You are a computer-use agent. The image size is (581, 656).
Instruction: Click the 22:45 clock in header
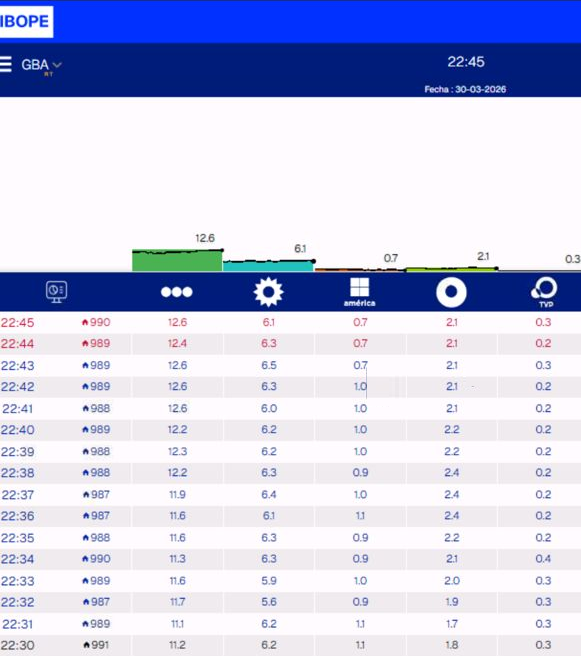point(466,62)
